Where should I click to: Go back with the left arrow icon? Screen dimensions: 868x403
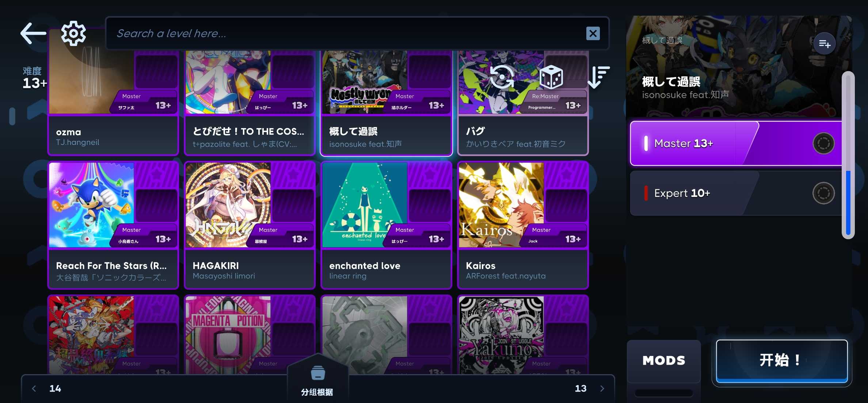(x=33, y=33)
